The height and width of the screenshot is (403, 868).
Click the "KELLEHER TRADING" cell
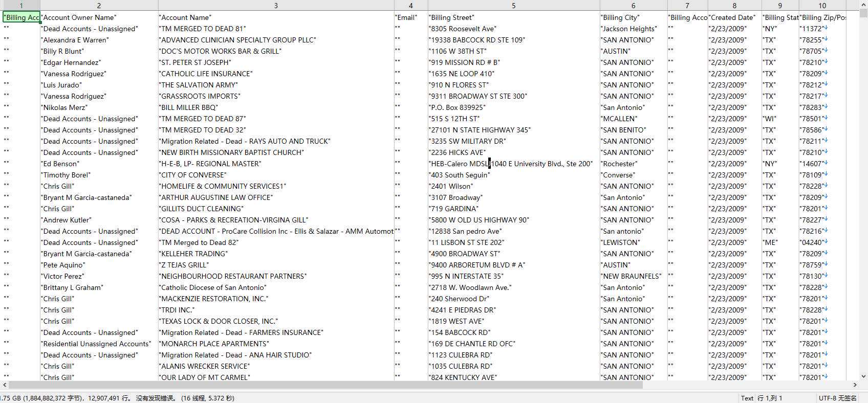(x=276, y=254)
